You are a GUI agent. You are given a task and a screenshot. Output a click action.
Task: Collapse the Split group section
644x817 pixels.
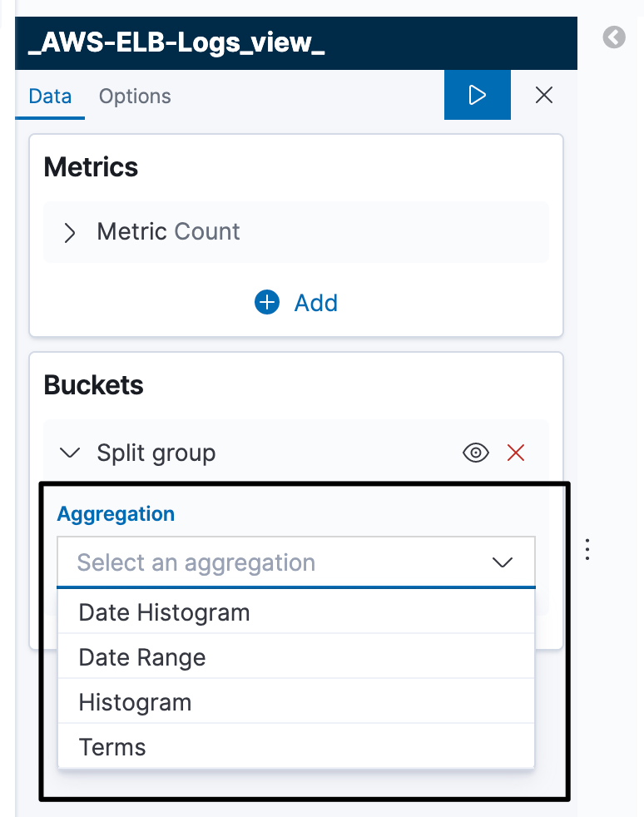[70, 453]
